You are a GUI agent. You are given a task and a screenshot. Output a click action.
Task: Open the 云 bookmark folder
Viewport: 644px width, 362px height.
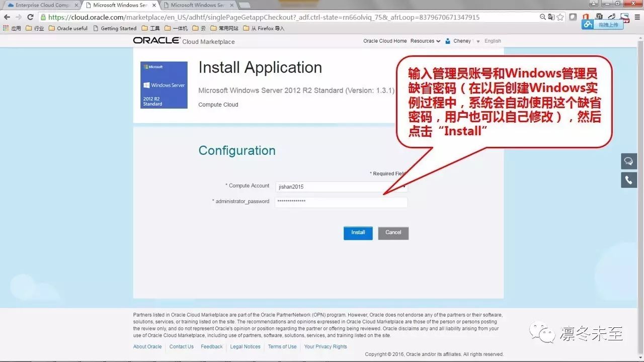click(x=199, y=28)
